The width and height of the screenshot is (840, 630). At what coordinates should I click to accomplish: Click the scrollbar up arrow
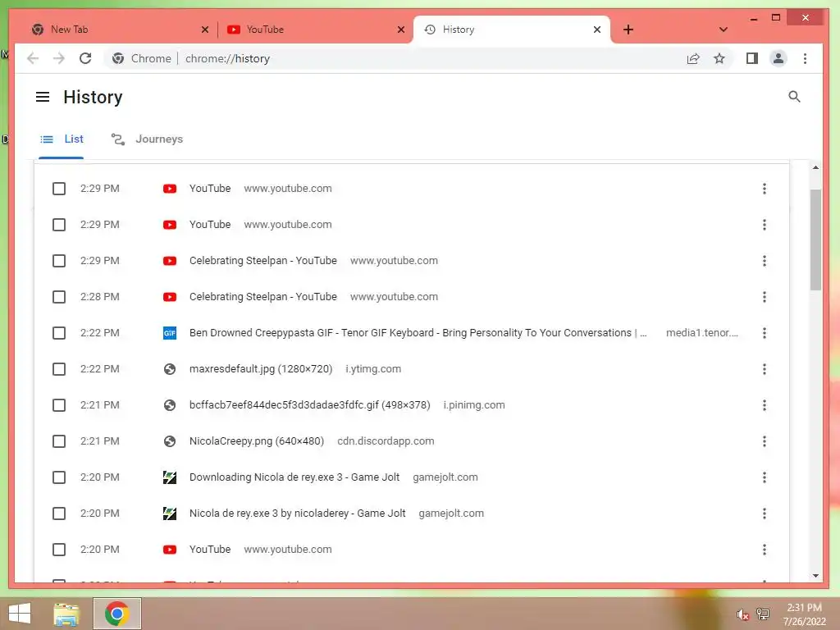[815, 167]
